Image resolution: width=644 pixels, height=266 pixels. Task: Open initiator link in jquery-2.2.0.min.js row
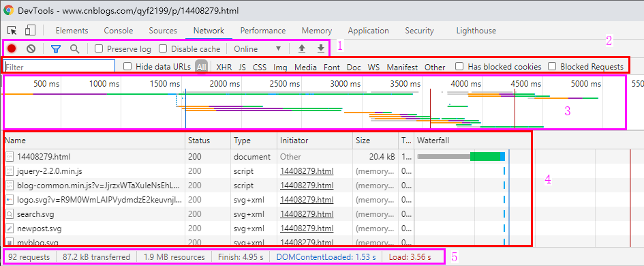click(x=307, y=171)
